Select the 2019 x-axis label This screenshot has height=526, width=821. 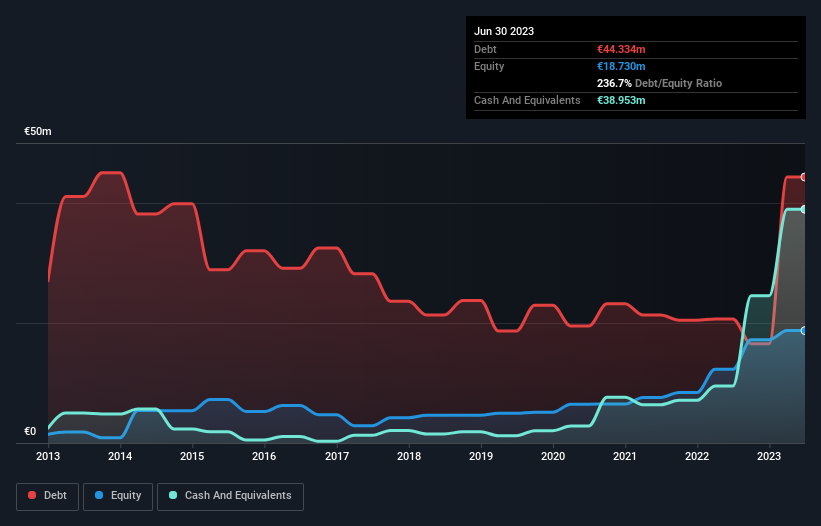481,456
